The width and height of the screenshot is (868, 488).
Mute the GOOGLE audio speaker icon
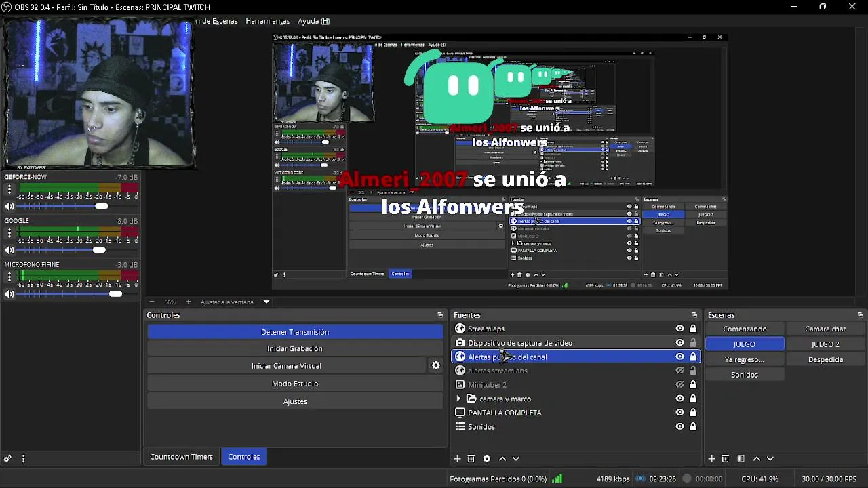9,250
